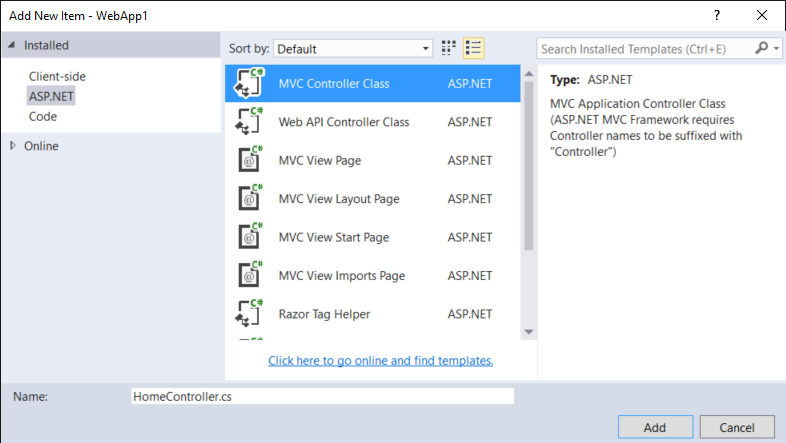Open the Sort by dropdown
This screenshot has height=443, width=786.
(353, 48)
